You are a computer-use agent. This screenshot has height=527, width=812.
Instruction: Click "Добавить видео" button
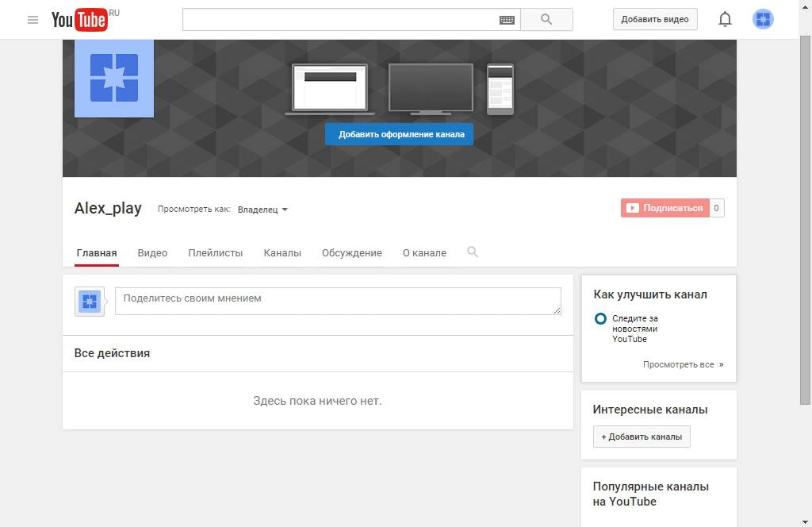[655, 19]
